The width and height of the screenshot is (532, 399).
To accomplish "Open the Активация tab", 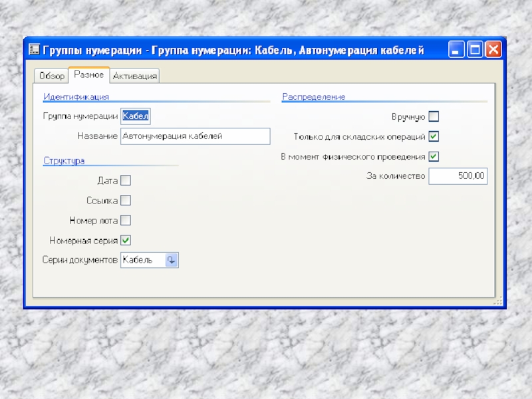I will (x=135, y=76).
